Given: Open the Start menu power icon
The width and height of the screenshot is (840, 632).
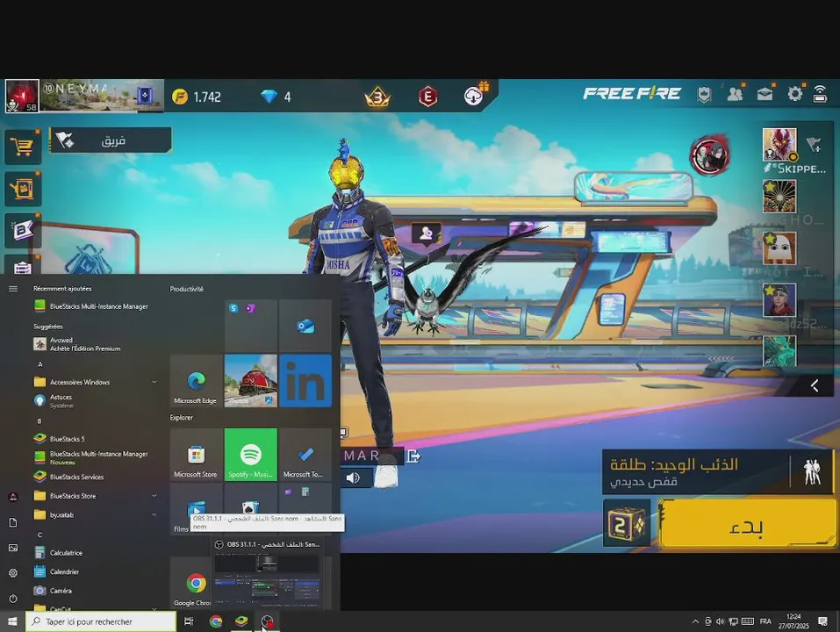Looking at the screenshot, I should point(13,599).
